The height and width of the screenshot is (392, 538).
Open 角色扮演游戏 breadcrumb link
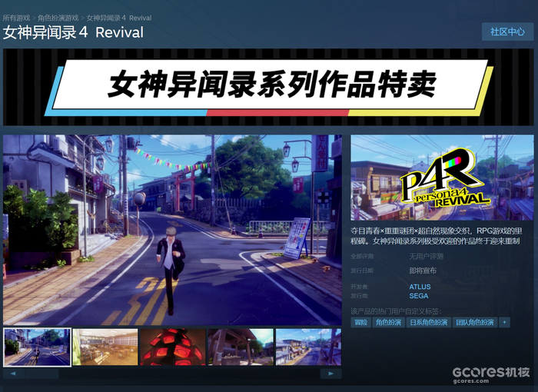pyautogui.click(x=58, y=18)
